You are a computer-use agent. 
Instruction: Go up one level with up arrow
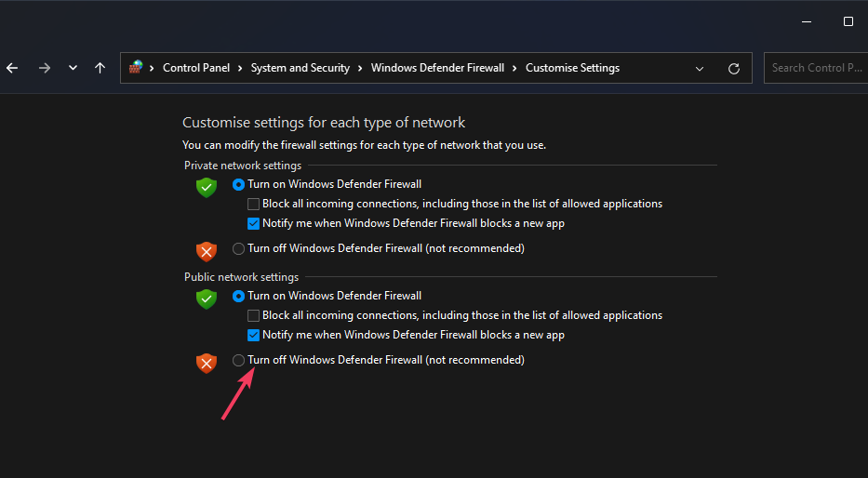100,68
